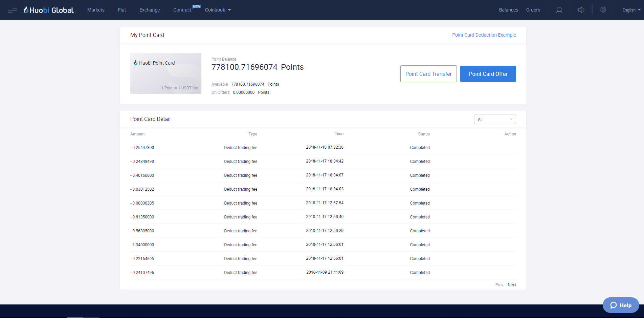Click the amount -1.34000000
644x318 pixels.
[x=142, y=245]
